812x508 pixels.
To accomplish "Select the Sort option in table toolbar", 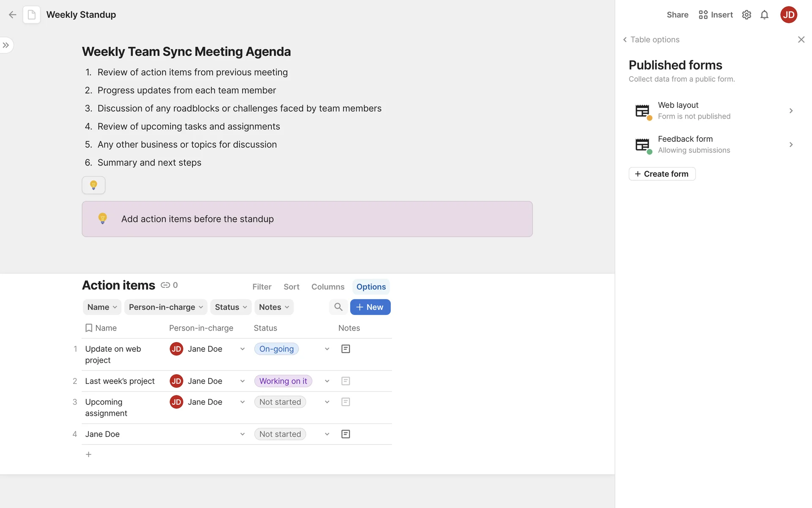I will [291, 287].
